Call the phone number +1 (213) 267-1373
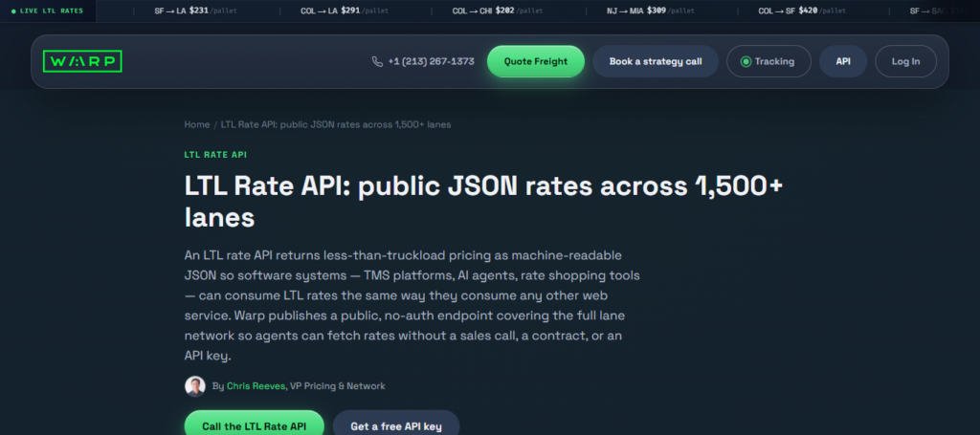 point(431,62)
